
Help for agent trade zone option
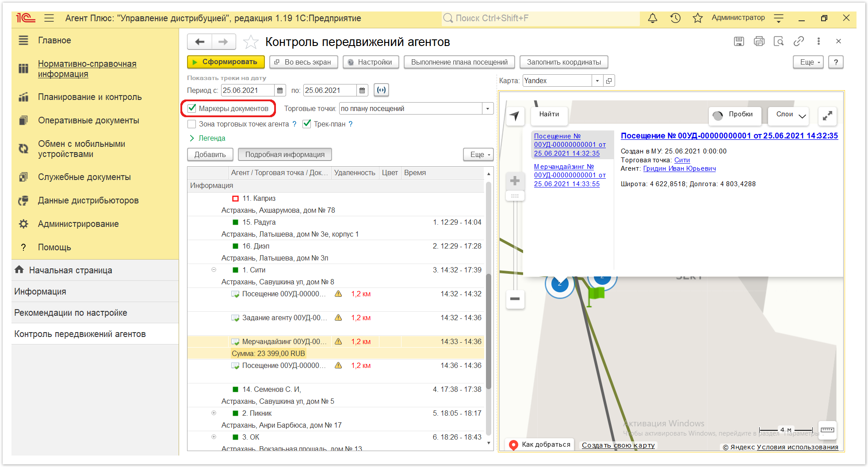click(x=294, y=124)
